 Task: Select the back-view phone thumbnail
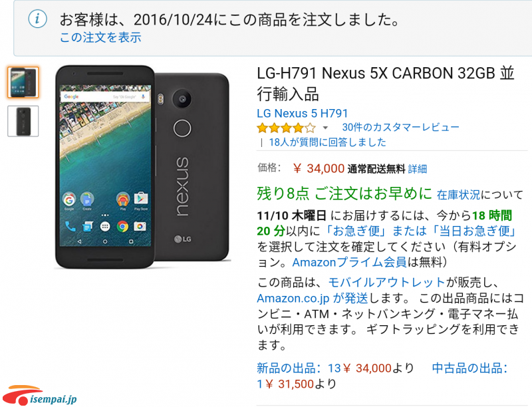[x=23, y=121]
